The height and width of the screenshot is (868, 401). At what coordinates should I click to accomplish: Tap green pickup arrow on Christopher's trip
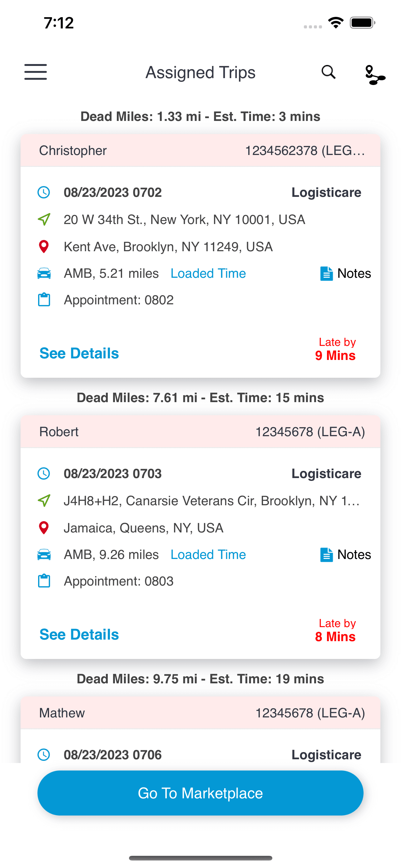point(44,219)
